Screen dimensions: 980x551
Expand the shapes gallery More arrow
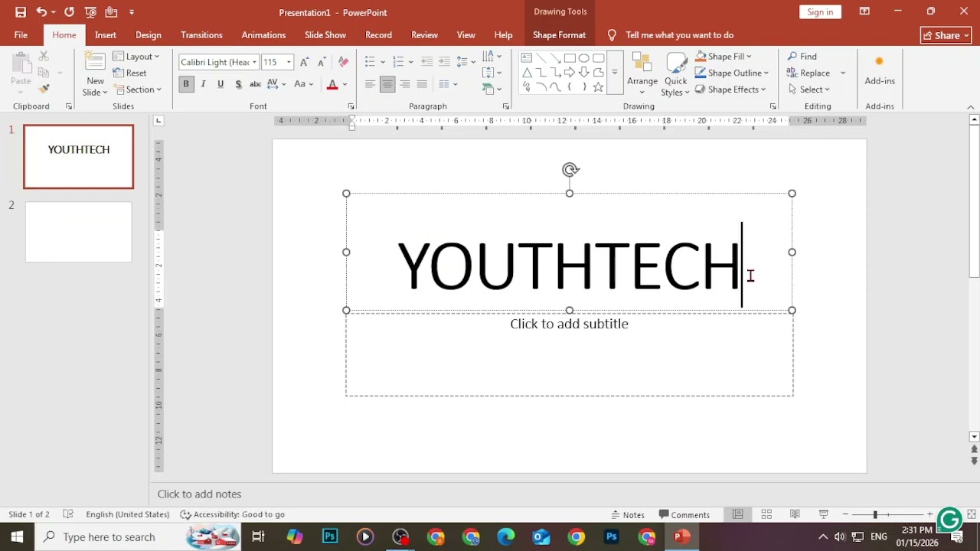click(614, 73)
